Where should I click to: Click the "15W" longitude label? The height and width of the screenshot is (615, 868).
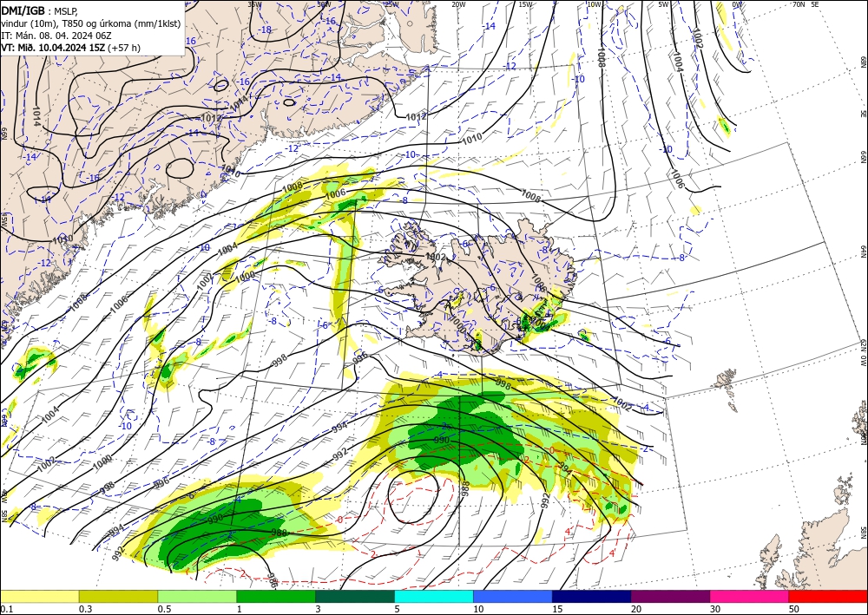click(525, 4)
